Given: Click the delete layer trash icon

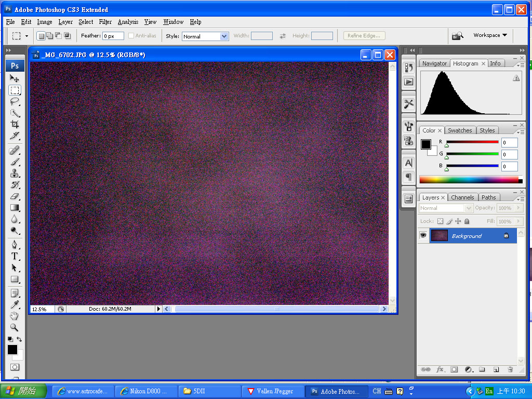Looking at the screenshot, I should [510, 369].
